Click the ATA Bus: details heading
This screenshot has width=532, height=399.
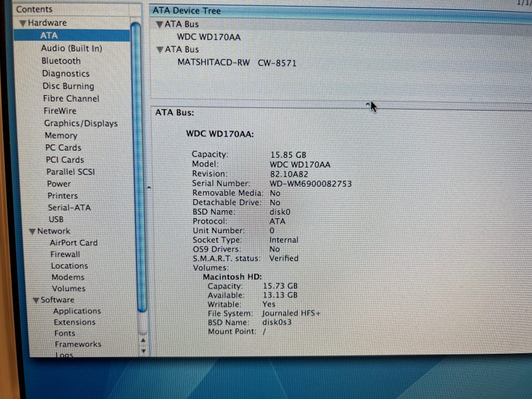[175, 112]
